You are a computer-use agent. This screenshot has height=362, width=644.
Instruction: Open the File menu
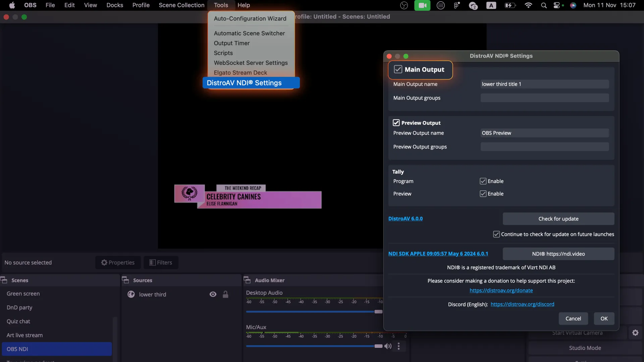click(50, 5)
